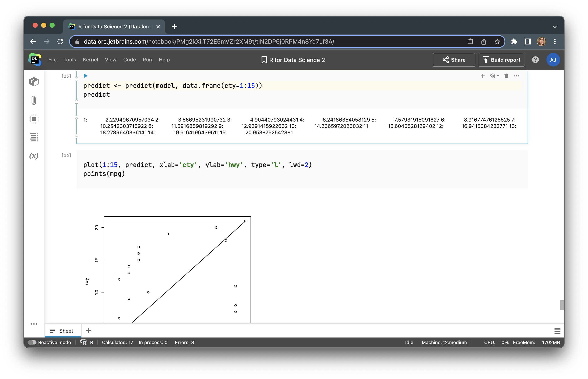588x379 pixels.
Task: Delete cell 15 with the trash icon
Action: 506,76
